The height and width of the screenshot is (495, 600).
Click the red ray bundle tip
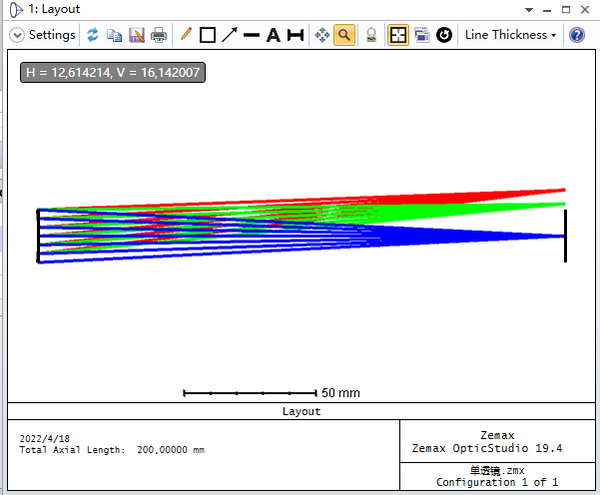pyautogui.click(x=562, y=190)
